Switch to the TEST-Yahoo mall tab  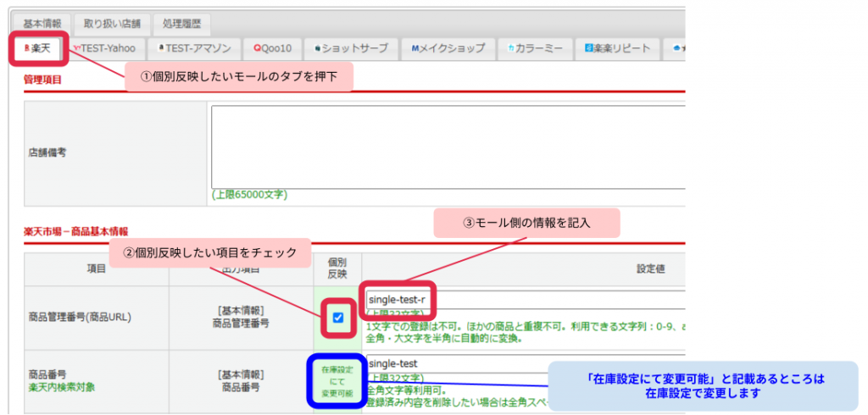tap(104, 48)
